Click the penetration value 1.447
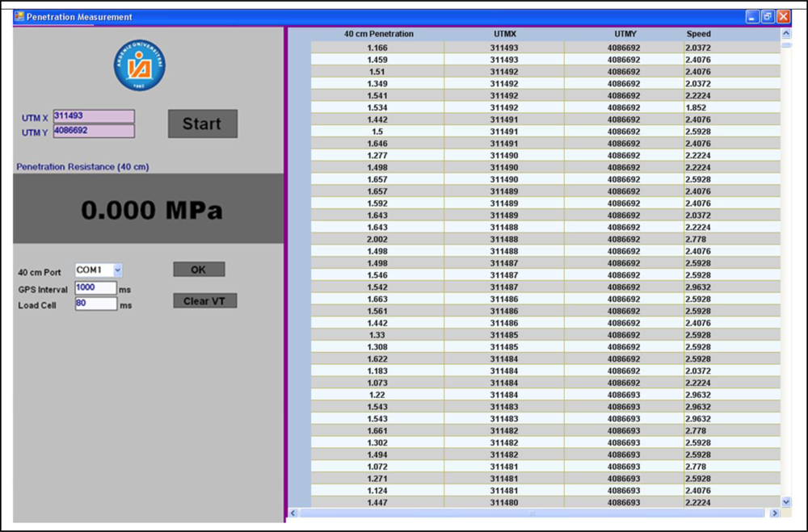 [x=377, y=503]
